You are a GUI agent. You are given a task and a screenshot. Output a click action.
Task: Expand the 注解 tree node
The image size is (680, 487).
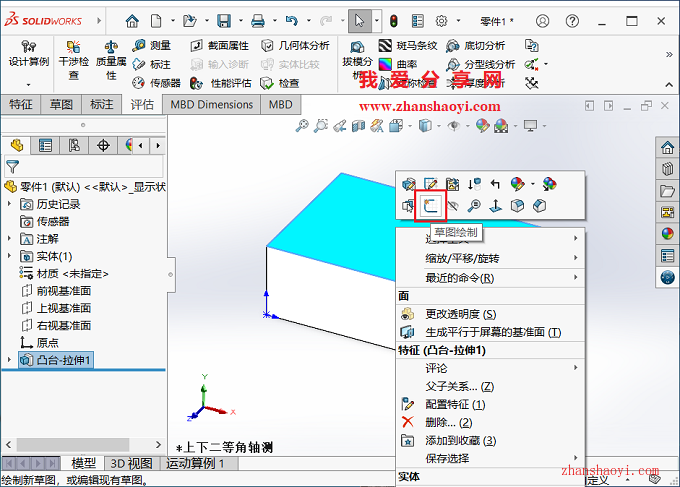9,239
